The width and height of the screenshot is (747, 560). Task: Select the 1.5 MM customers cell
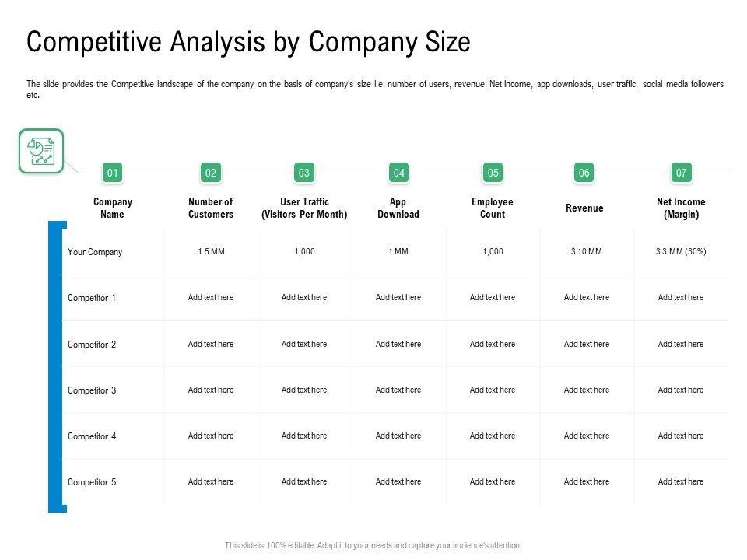coord(211,252)
